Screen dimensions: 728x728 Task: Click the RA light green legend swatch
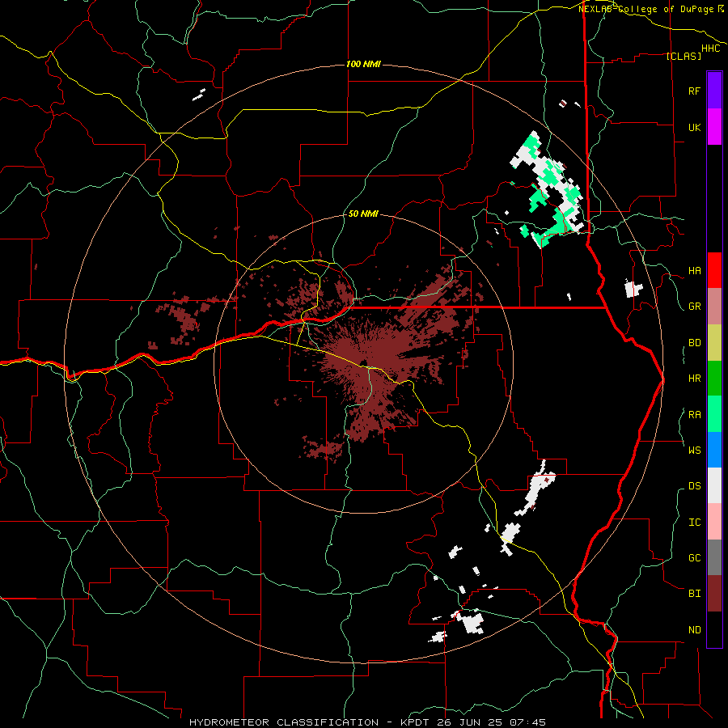coord(714,414)
